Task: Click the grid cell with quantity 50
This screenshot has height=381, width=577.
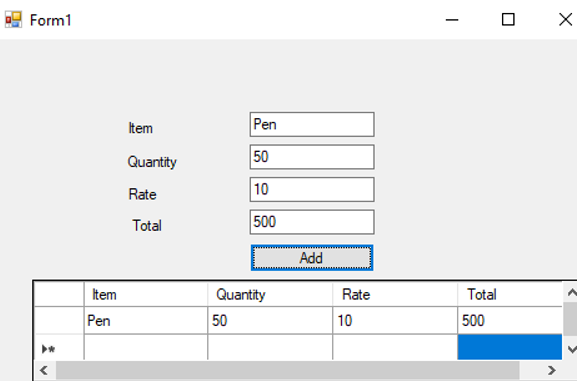Action: tap(270, 321)
